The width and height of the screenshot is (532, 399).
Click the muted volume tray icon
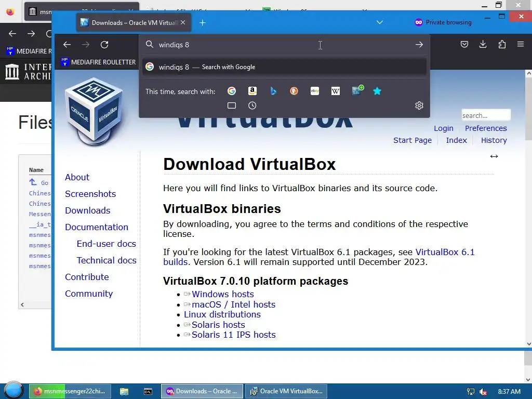pos(483,392)
